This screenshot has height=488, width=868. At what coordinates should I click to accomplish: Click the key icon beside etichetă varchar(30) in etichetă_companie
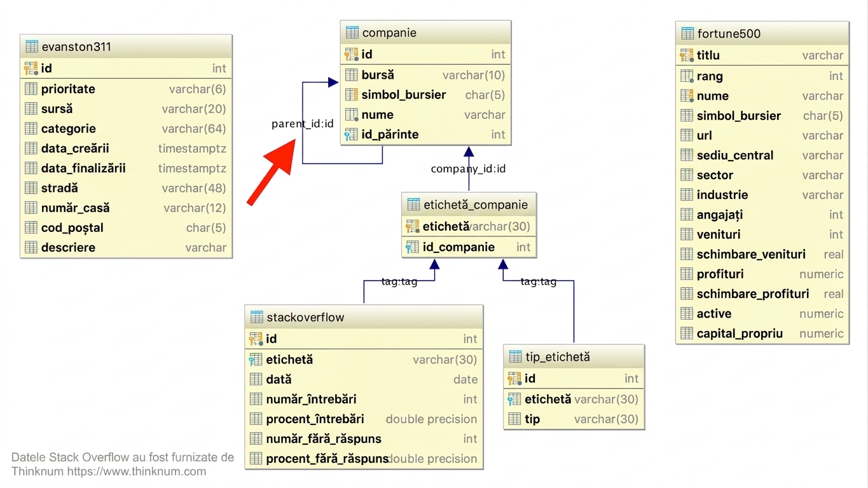pos(413,226)
